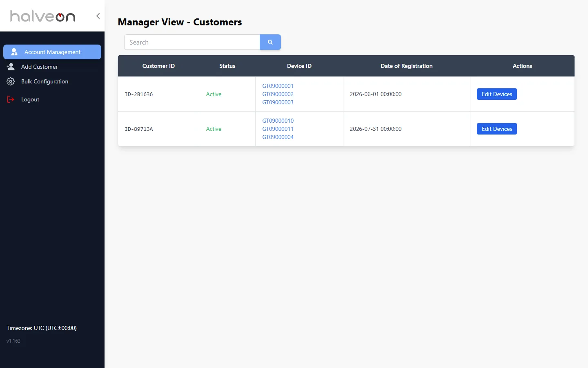Open device link GT09000003

pos(278,102)
